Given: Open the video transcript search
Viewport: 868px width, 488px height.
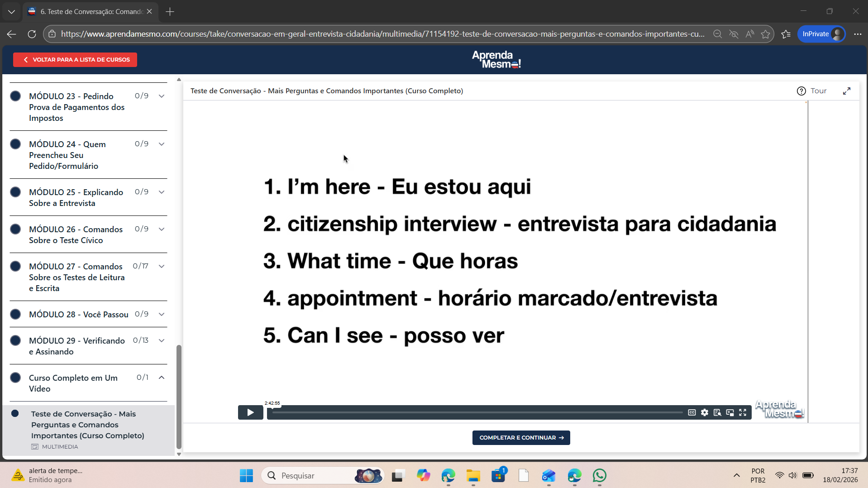Looking at the screenshot, I should [717, 412].
